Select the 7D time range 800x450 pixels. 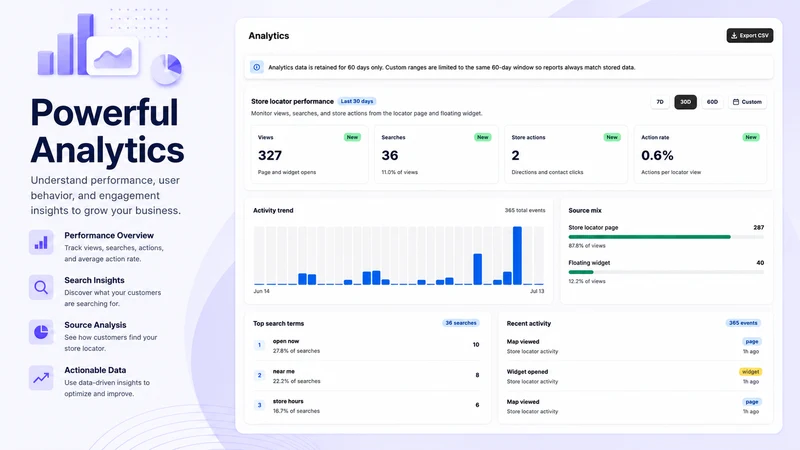(x=660, y=102)
